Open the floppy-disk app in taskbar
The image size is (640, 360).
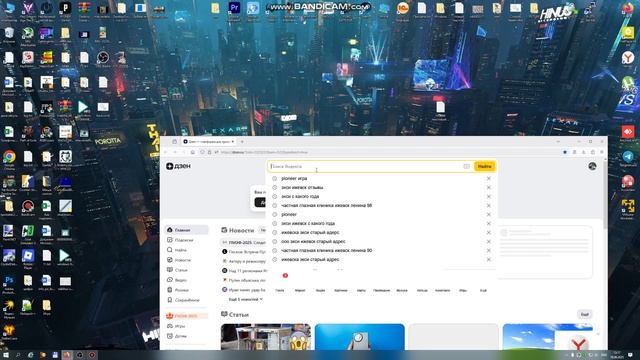(x=55, y=355)
